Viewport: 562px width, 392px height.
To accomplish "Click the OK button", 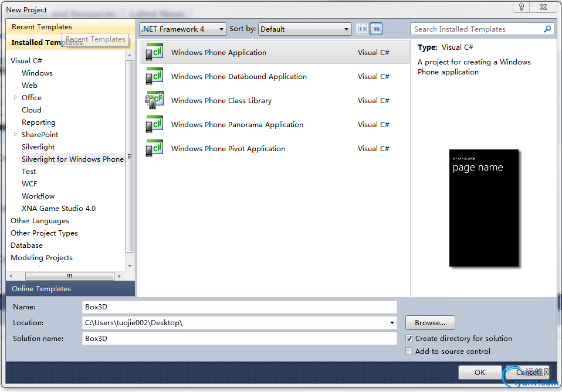I will click(479, 372).
